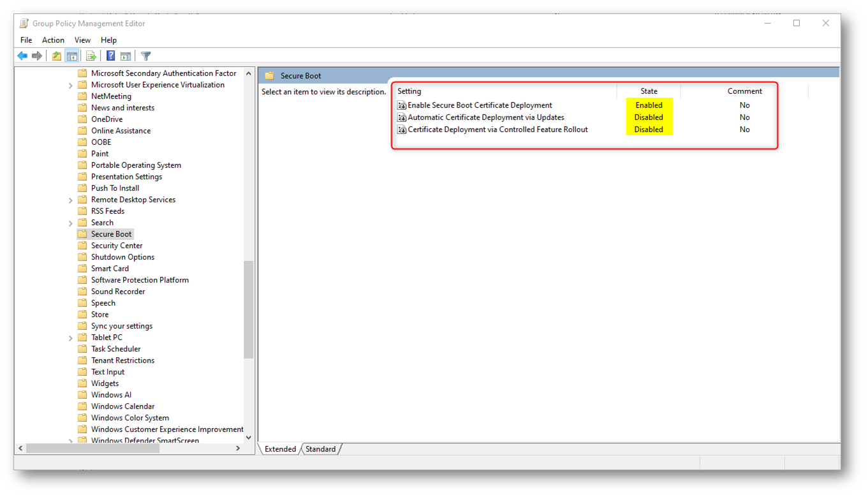Select Online Assistance in the tree
868x497 pixels.
121,131
